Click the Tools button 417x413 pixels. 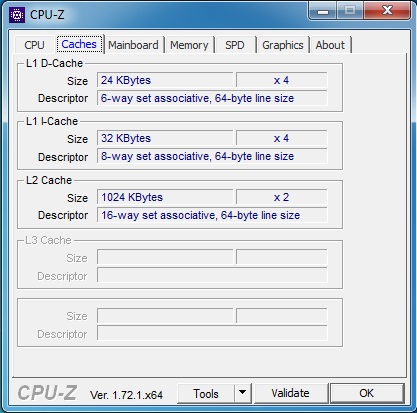tap(206, 393)
